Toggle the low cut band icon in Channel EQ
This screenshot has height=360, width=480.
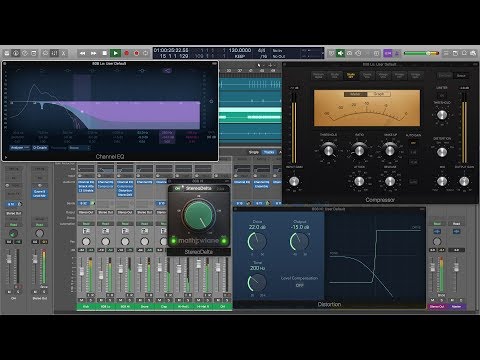[18, 70]
